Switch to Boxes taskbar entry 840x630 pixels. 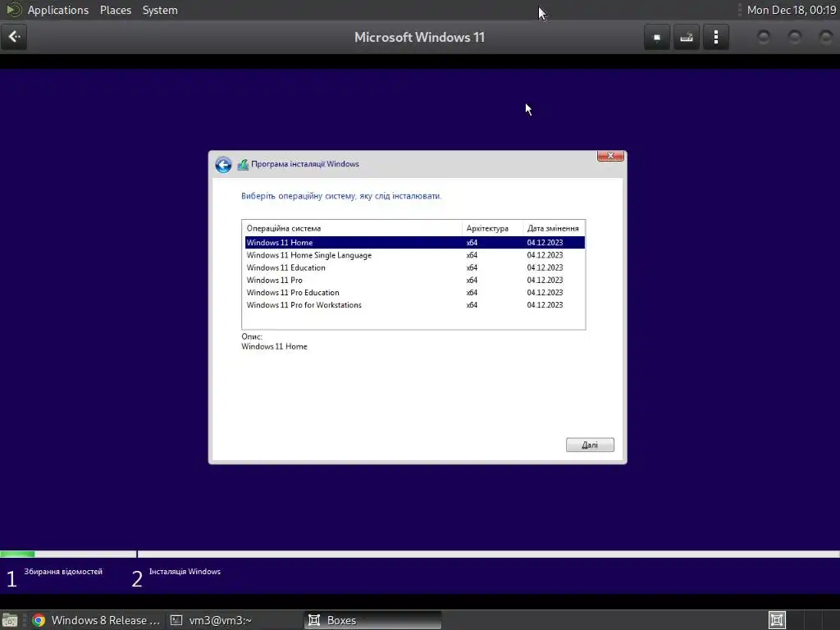coord(373,620)
